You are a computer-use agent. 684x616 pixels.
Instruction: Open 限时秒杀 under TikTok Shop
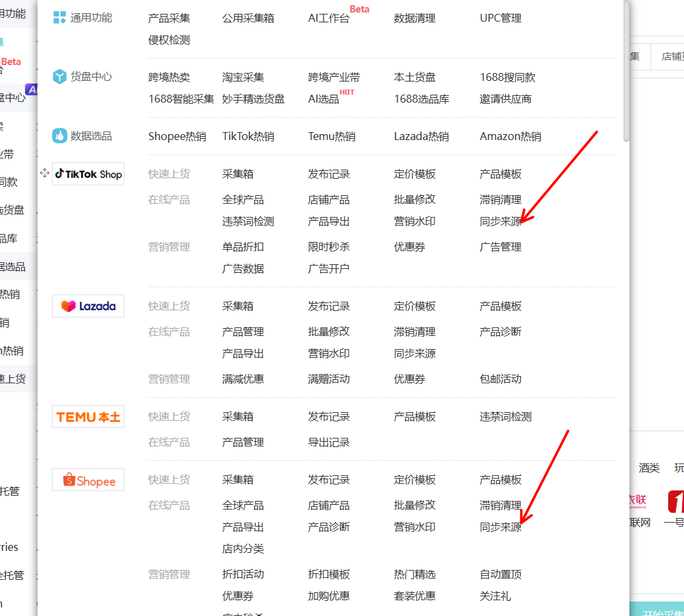point(329,247)
